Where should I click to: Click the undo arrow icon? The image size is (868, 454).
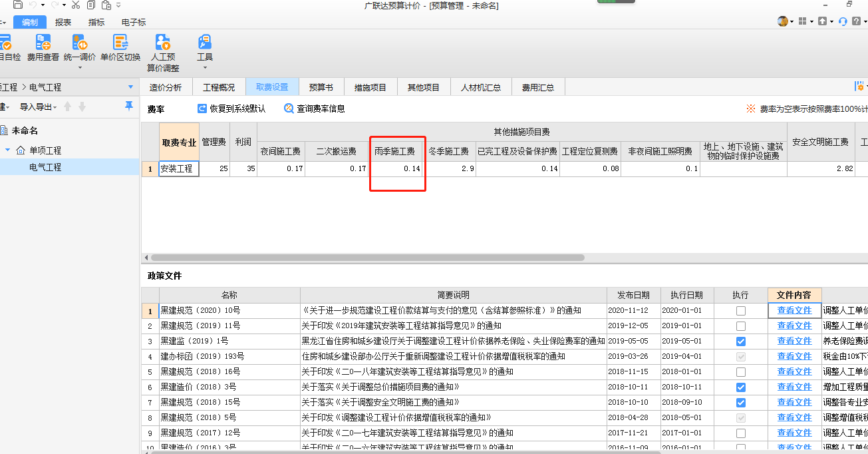(33, 5)
